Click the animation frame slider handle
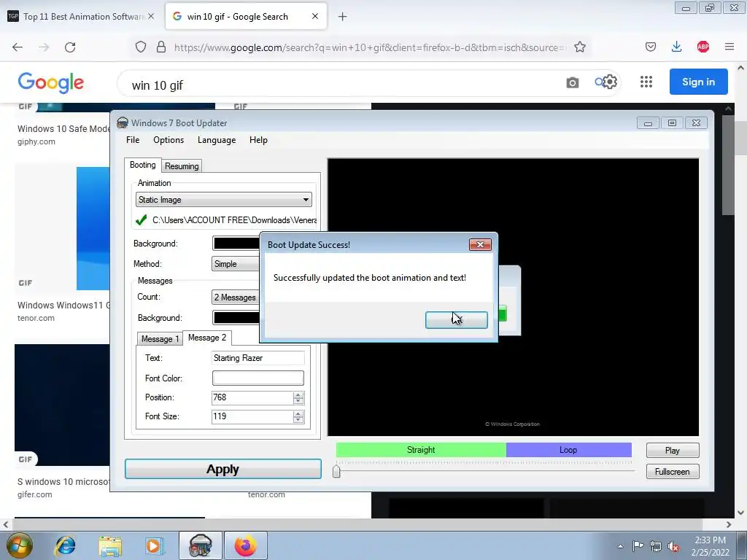 pyautogui.click(x=336, y=471)
